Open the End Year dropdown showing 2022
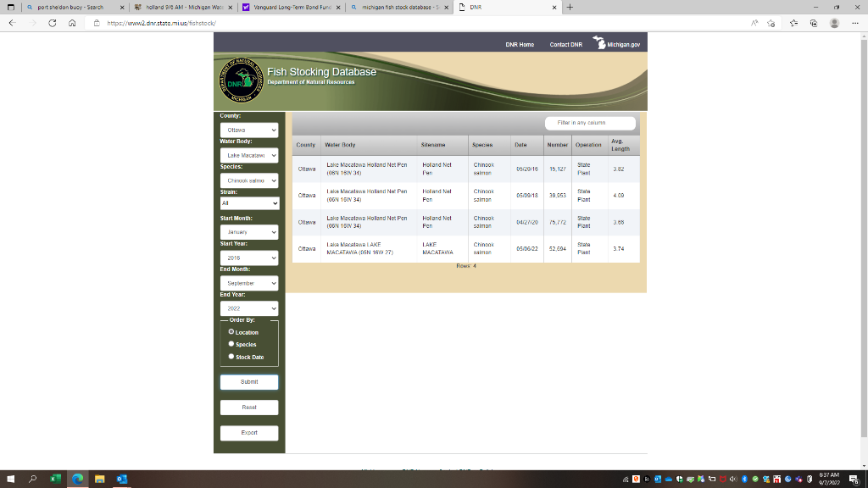Image resolution: width=868 pixels, height=488 pixels. pos(248,308)
